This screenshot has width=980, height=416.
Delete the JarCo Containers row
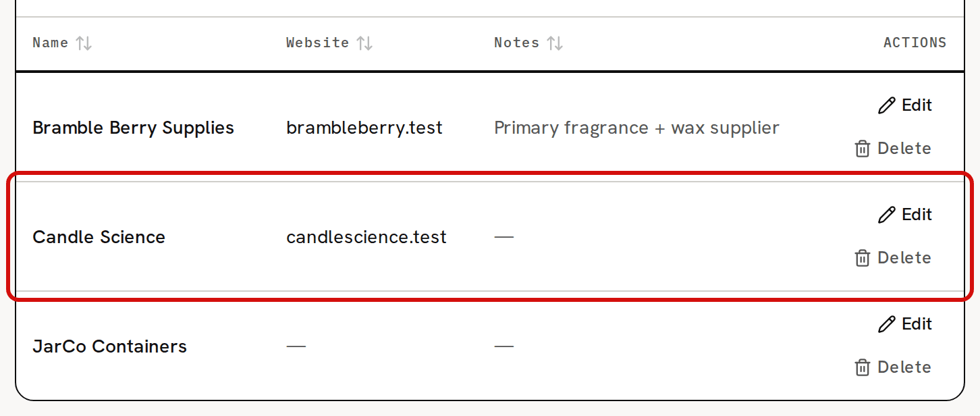coord(893,367)
